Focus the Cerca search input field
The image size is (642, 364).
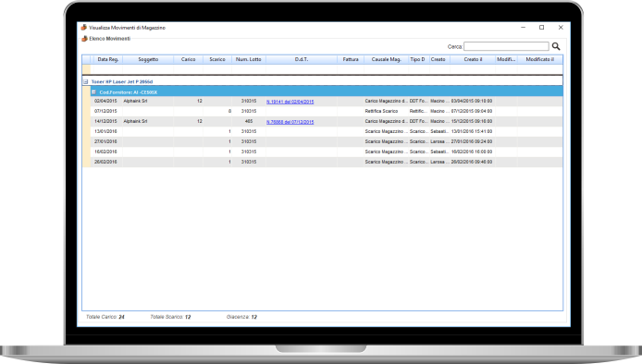(x=506, y=46)
